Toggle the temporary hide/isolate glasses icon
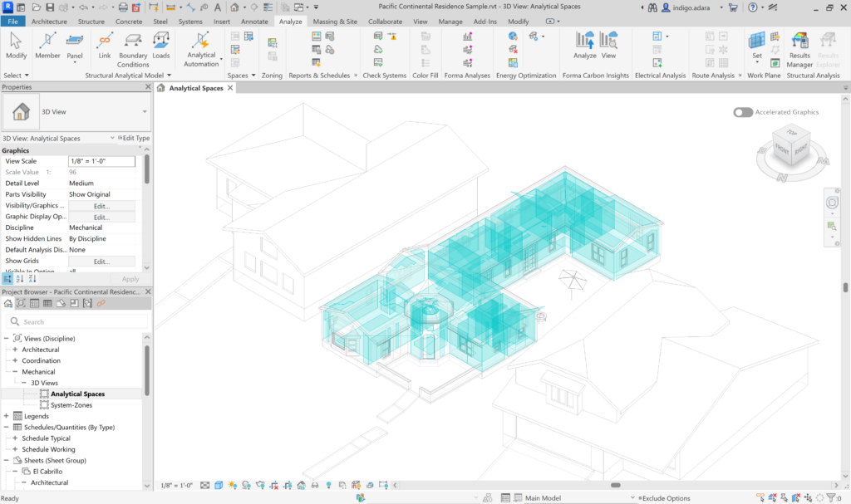Screen dimensions: 851x504 (314, 486)
